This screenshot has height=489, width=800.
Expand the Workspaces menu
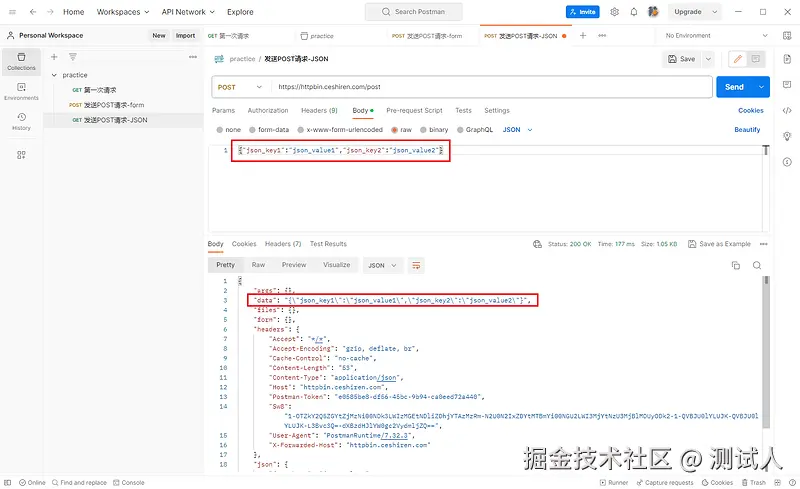123,12
